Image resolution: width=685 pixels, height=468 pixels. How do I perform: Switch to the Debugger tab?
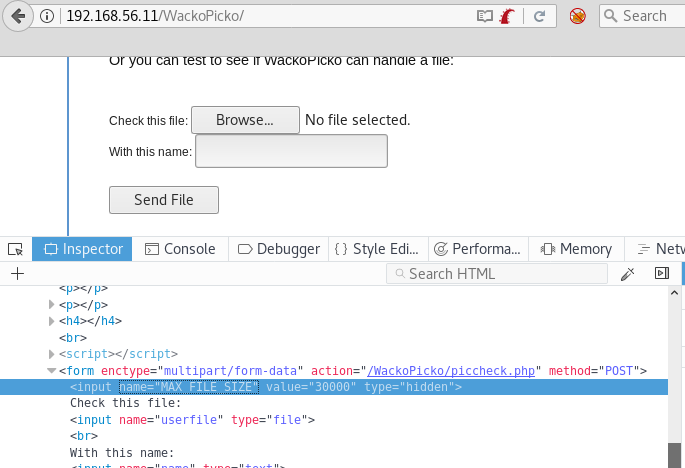pyautogui.click(x=279, y=249)
